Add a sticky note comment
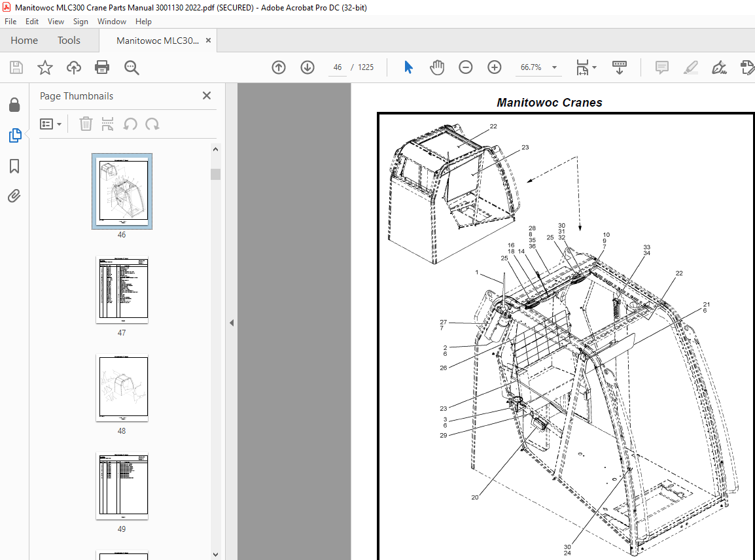Viewport: 755px width, 560px height. click(662, 67)
